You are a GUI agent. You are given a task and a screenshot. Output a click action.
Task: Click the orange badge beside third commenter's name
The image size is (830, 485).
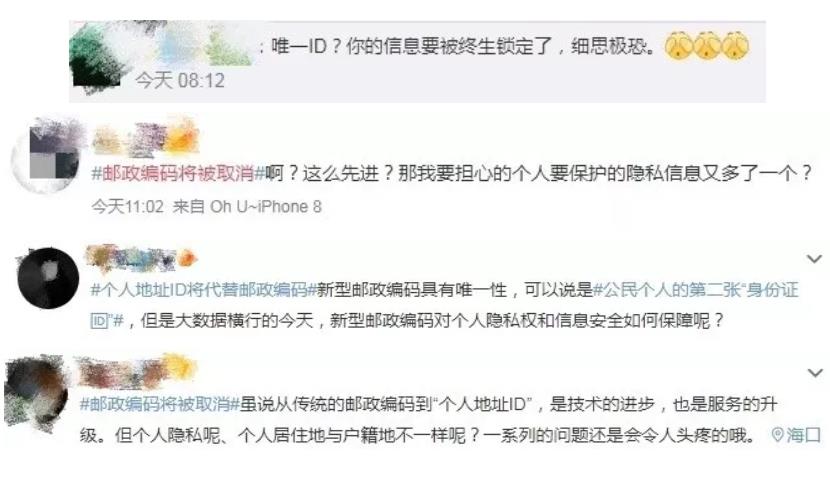[x=186, y=259]
